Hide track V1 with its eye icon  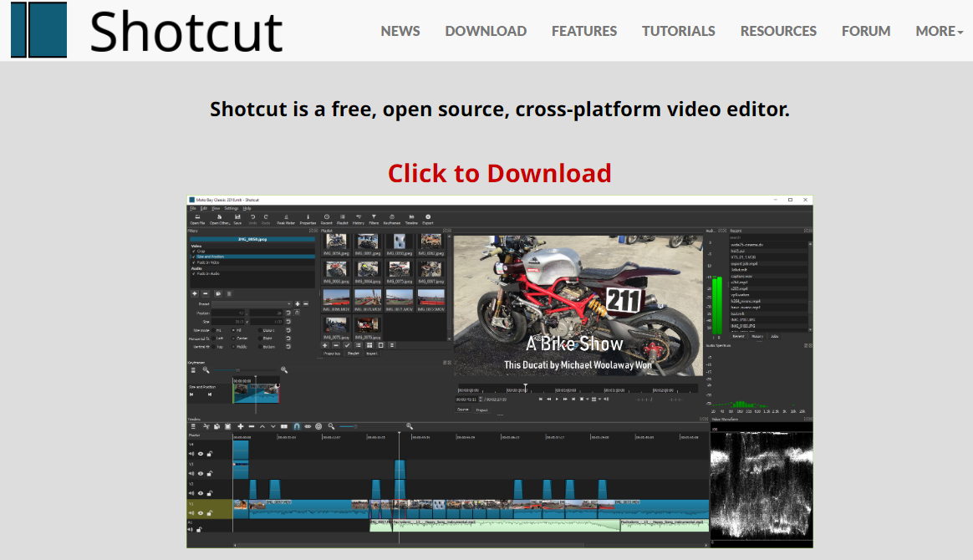201,513
